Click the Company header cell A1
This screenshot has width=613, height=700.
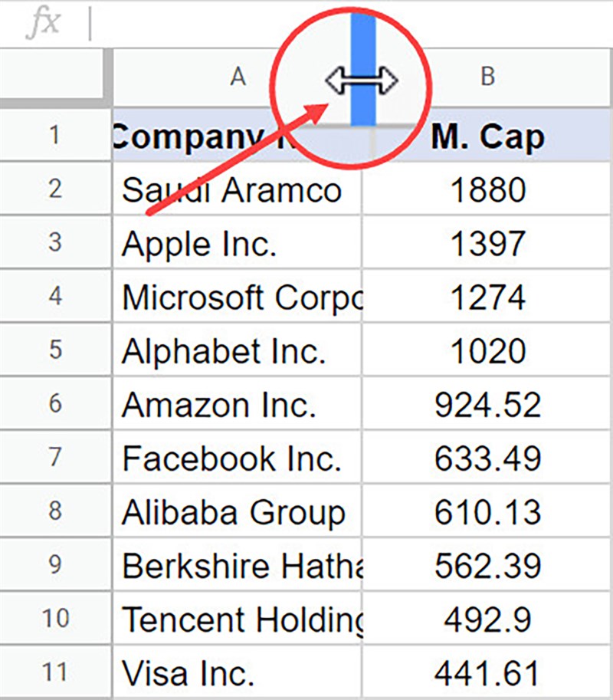pyautogui.click(x=238, y=136)
